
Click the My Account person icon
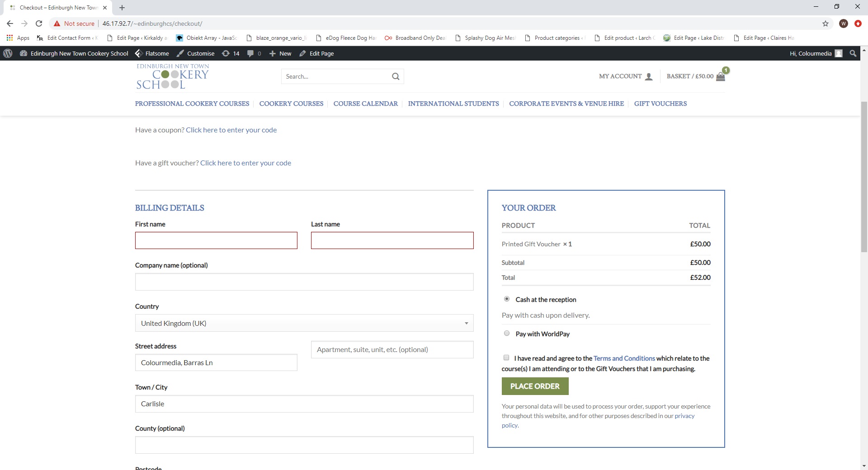(649, 76)
